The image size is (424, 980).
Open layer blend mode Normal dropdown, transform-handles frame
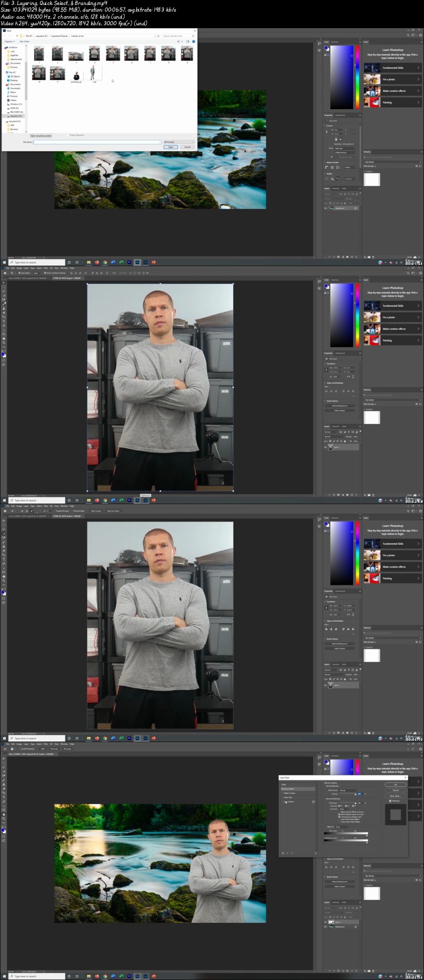click(334, 437)
